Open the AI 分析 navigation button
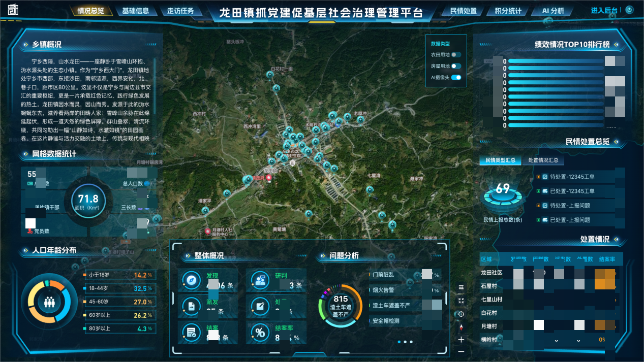The height and width of the screenshot is (362, 644). (x=553, y=11)
